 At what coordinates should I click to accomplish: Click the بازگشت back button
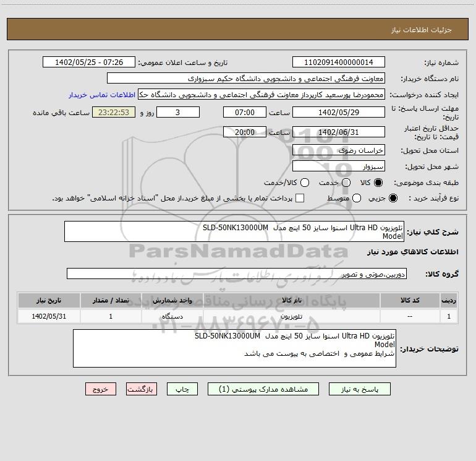[142, 389]
